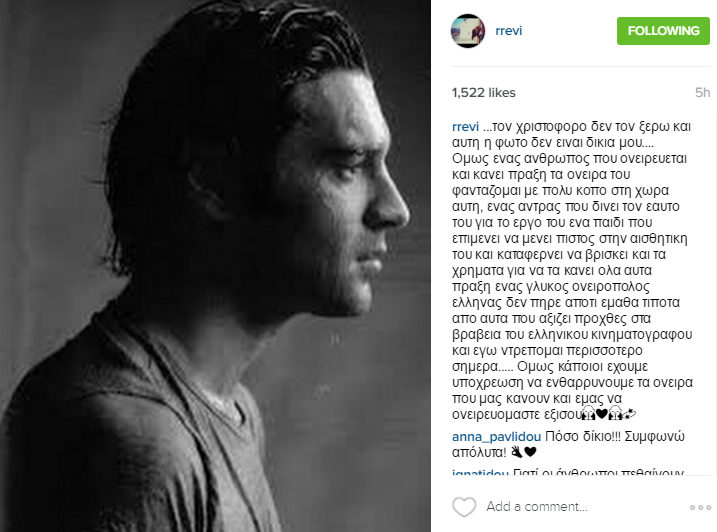
Task: Click the 1,522 likes count
Action: tap(483, 92)
